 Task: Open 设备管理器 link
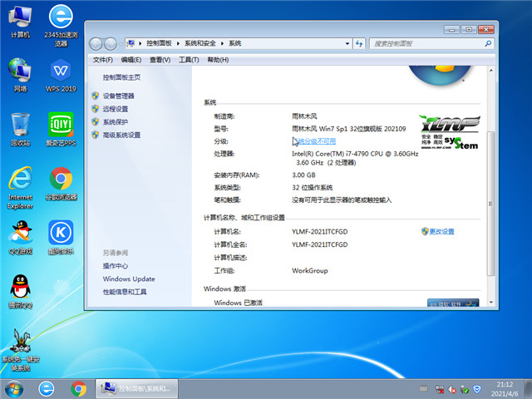(118, 96)
